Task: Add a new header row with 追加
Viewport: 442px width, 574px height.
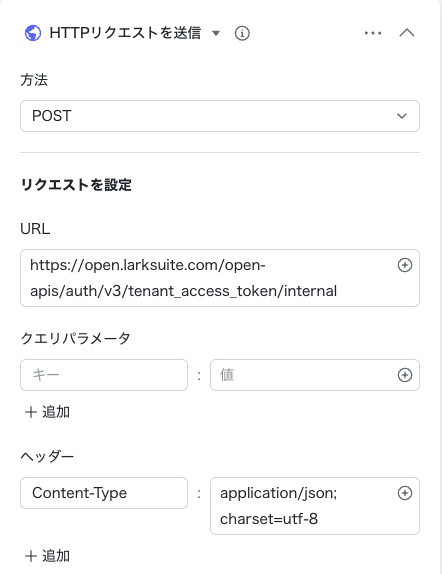Action: click(x=47, y=556)
